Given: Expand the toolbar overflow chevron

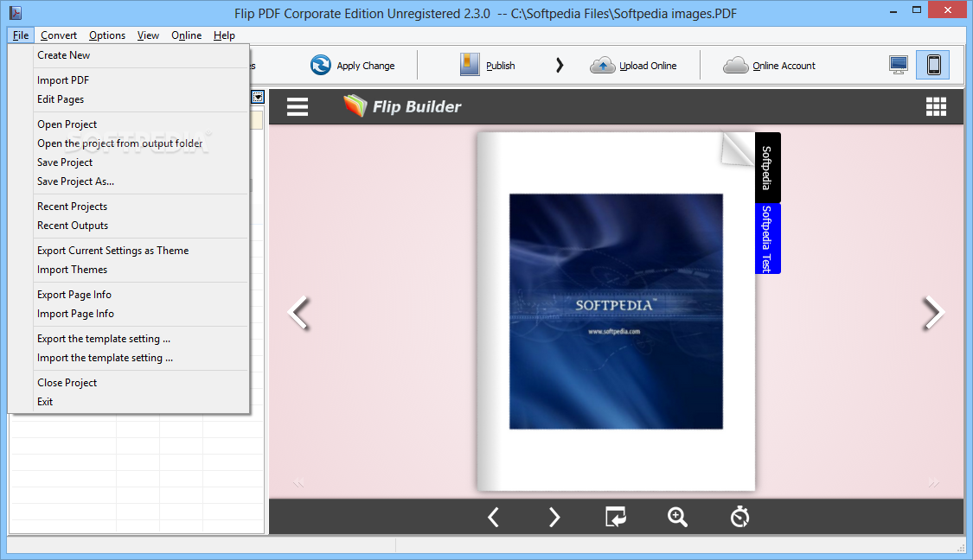Looking at the screenshot, I should click(559, 65).
